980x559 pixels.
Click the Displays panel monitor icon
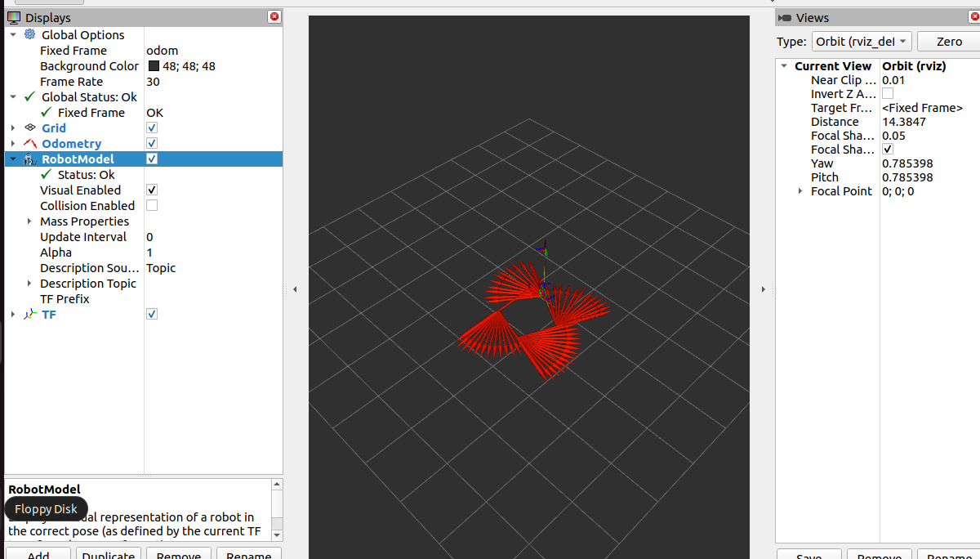(14, 17)
